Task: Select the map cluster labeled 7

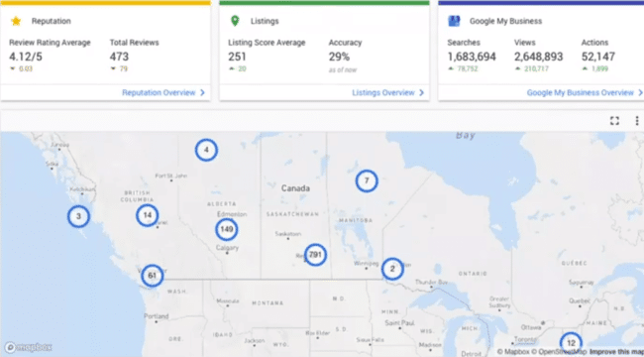Action: (x=367, y=180)
